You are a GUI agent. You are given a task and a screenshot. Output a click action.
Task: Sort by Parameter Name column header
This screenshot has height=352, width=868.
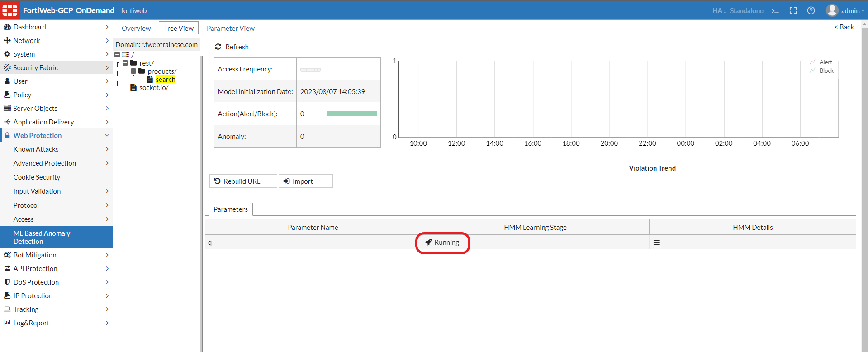[x=313, y=228]
